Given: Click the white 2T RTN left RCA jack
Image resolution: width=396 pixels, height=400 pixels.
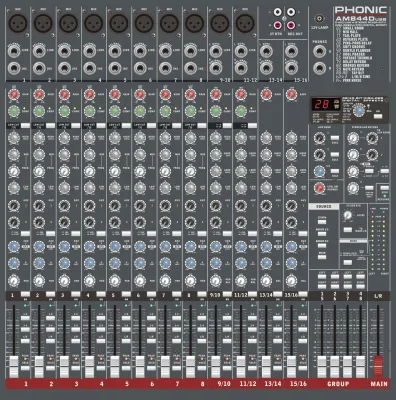Looking at the screenshot, I should pyautogui.click(x=277, y=13).
